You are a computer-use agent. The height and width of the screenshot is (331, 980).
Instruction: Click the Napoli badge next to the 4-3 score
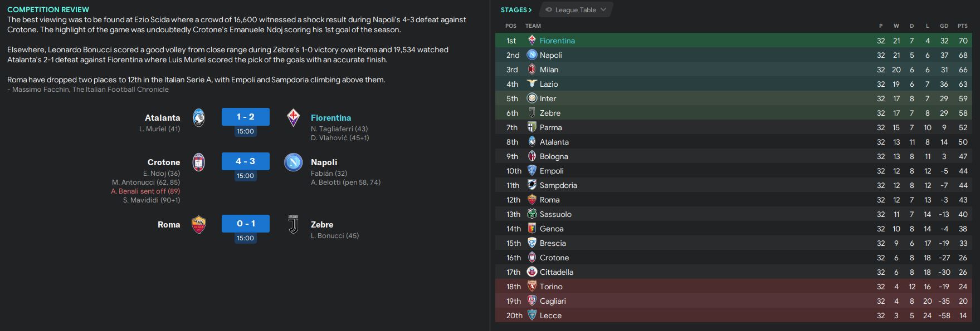pos(293,162)
